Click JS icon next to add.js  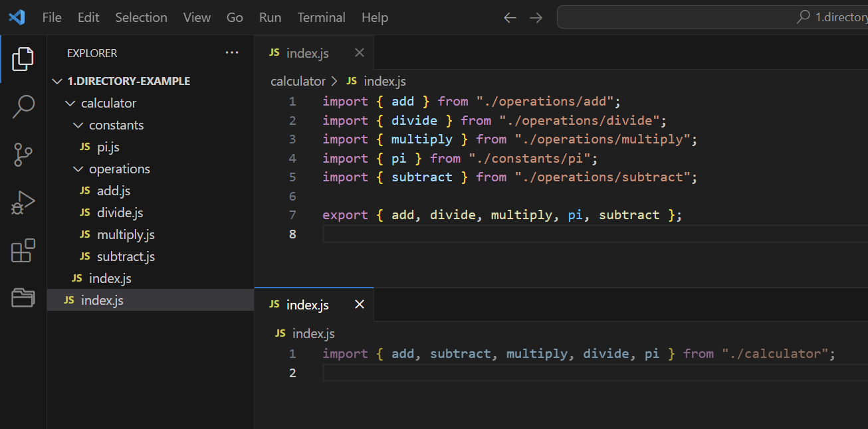click(x=85, y=191)
